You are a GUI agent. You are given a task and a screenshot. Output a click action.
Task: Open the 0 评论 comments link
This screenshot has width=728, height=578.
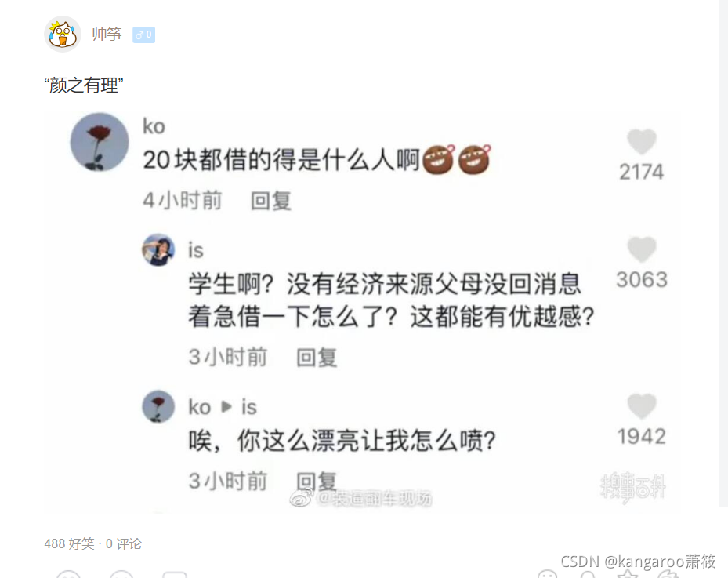pos(124,543)
